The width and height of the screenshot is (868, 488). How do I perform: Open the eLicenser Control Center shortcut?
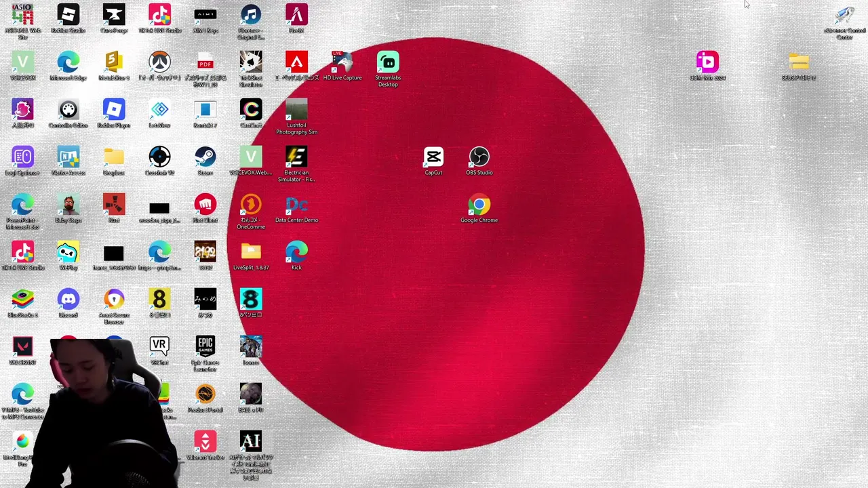click(844, 22)
